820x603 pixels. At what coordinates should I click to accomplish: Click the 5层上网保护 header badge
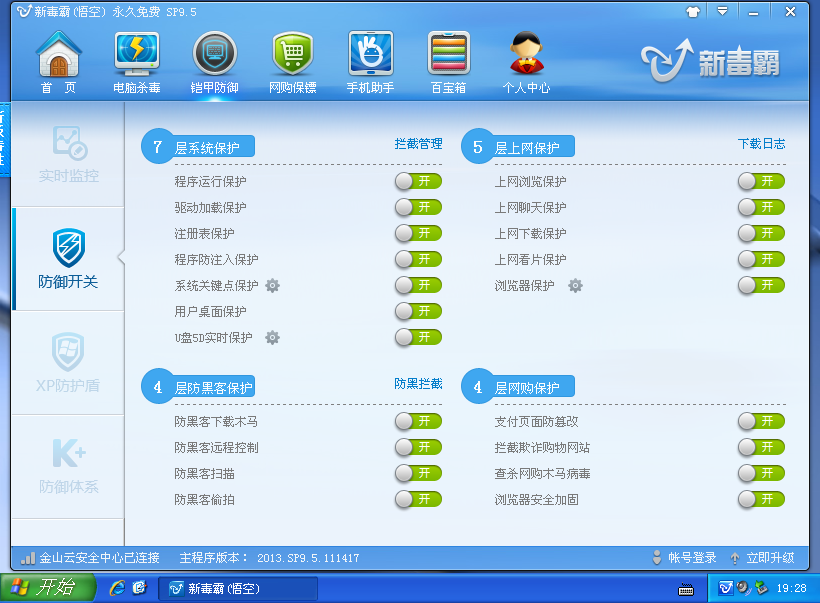coord(518,146)
